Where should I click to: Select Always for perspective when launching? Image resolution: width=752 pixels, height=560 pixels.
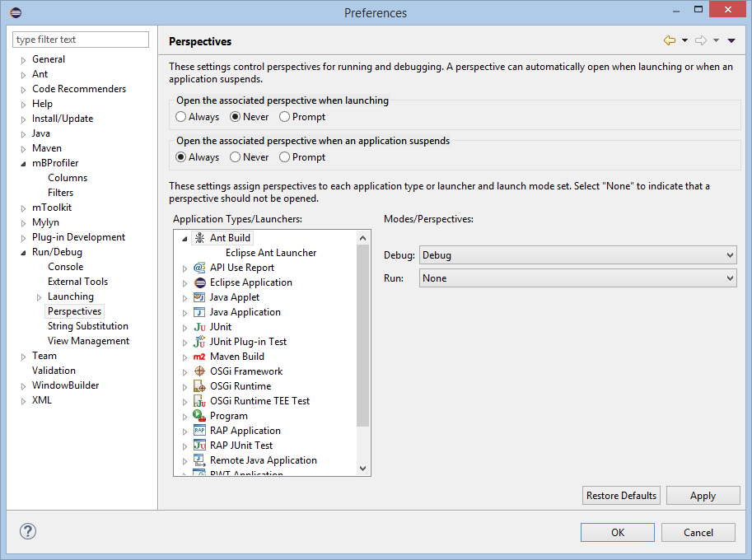click(181, 117)
